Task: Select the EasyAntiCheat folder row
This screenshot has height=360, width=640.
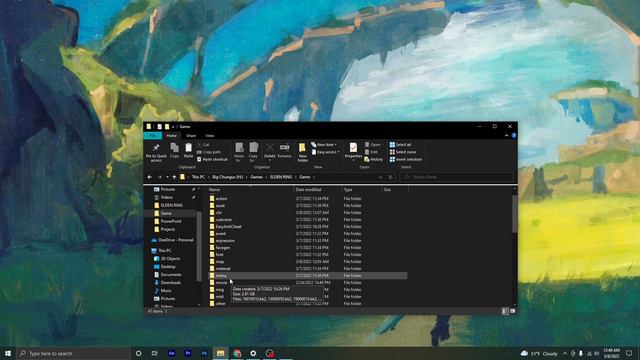Action: [307, 227]
